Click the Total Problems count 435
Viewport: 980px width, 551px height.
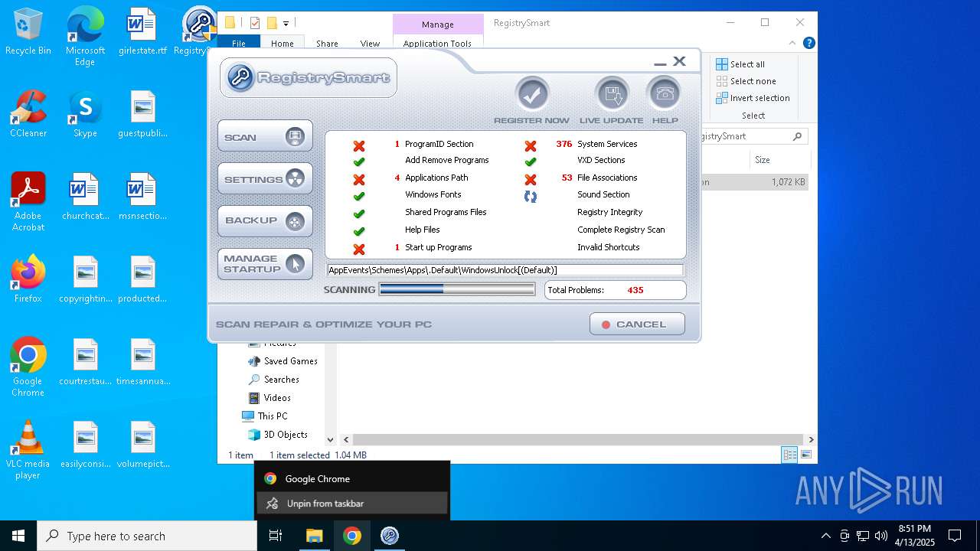(x=635, y=290)
